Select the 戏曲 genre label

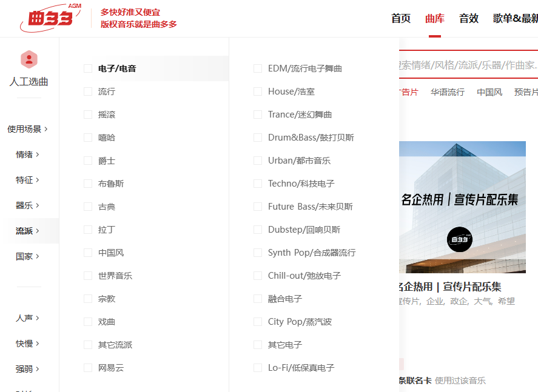[107, 322]
